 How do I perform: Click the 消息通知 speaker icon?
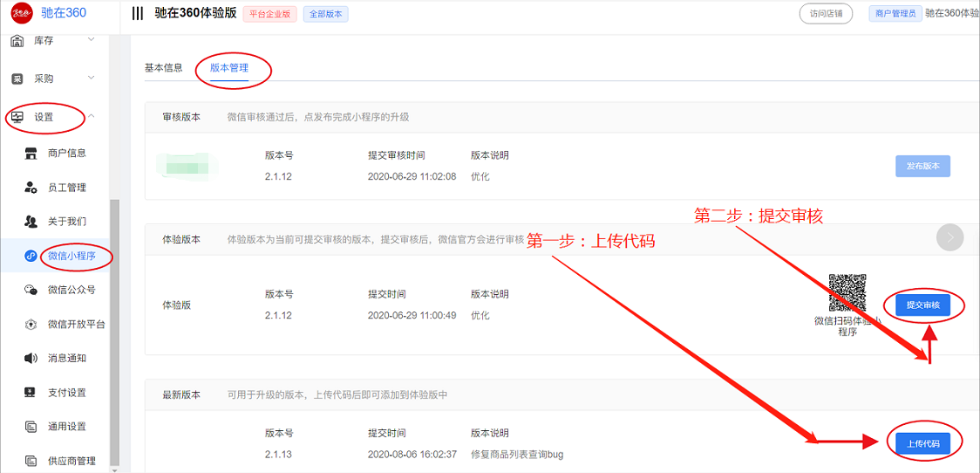coord(31,359)
